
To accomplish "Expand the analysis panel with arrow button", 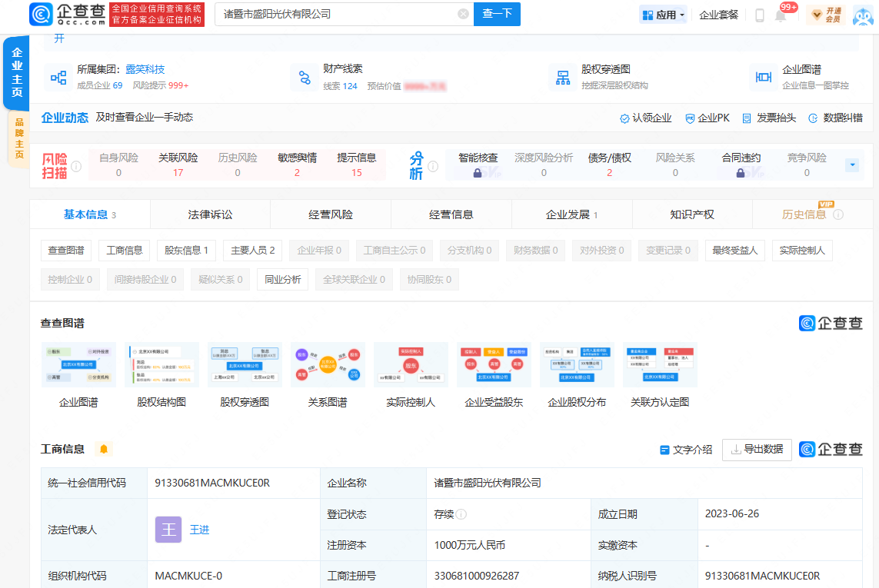I will [851, 165].
